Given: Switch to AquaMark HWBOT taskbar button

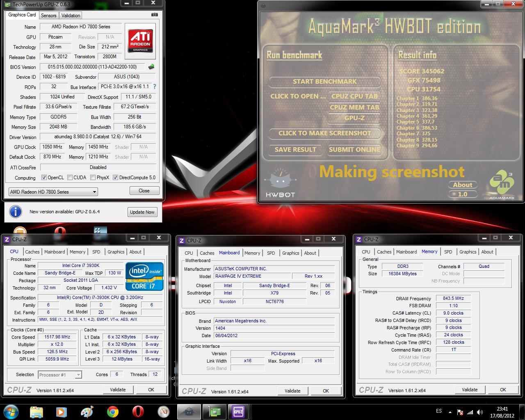Looking at the screenshot, I should pyautogui.click(x=189, y=412).
